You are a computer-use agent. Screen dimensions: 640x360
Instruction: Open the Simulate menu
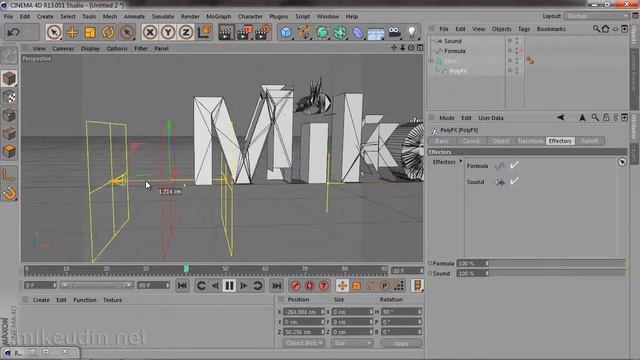click(163, 16)
